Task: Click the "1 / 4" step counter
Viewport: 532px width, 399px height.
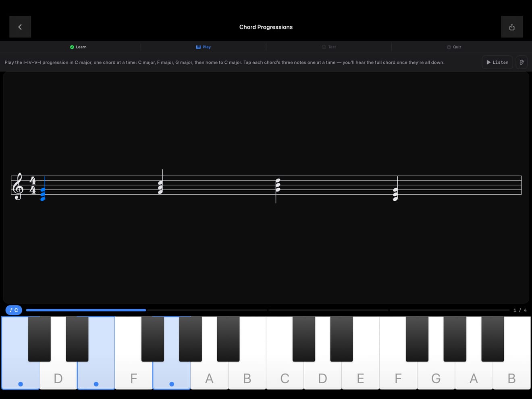Action: coord(520,310)
